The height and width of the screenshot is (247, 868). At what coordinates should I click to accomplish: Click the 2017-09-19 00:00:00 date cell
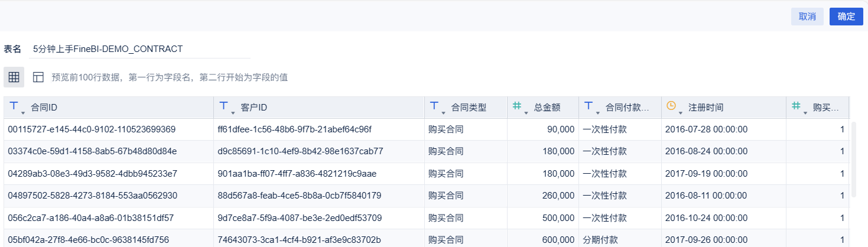706,173
